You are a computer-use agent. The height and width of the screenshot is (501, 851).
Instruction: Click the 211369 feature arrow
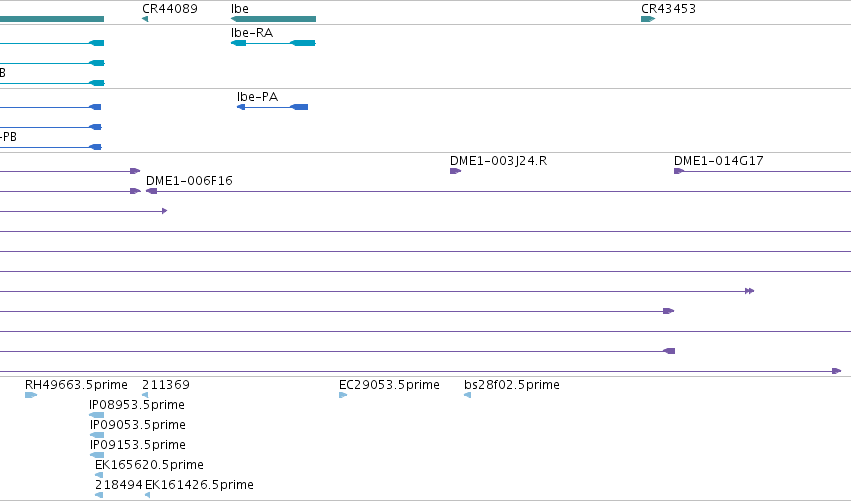point(145,395)
